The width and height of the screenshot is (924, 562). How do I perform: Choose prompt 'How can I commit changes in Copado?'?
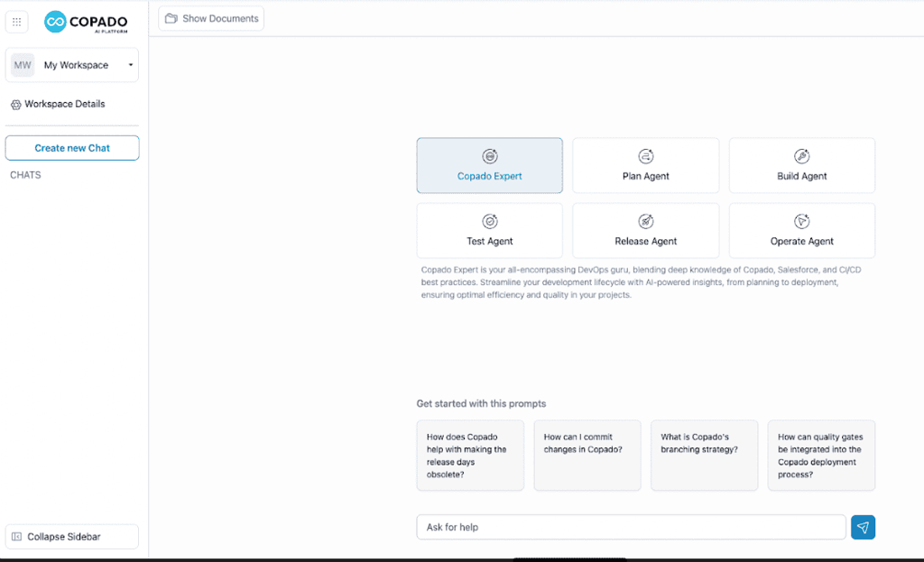(x=587, y=456)
